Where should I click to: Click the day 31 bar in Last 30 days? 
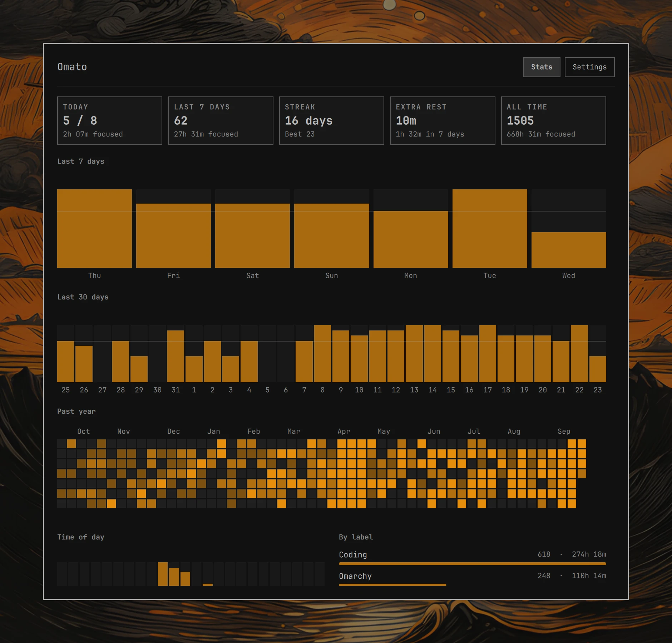pyautogui.click(x=176, y=356)
